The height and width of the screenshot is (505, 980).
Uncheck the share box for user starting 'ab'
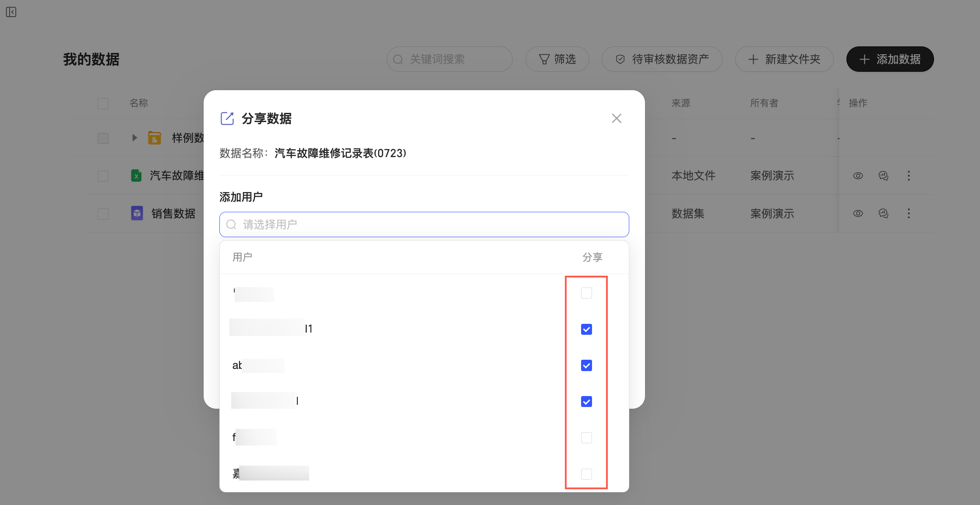pyautogui.click(x=586, y=365)
